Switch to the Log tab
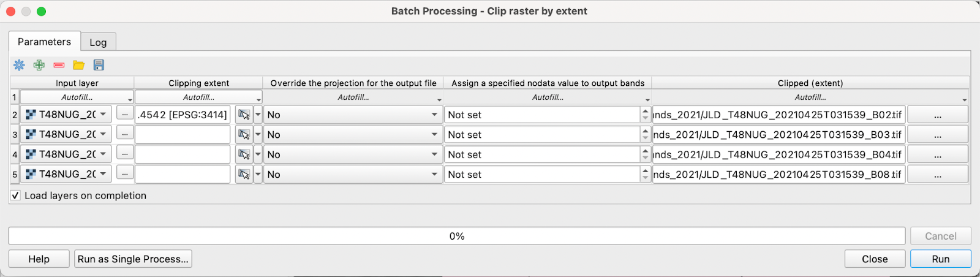The height and width of the screenshot is (277, 980). tap(98, 42)
